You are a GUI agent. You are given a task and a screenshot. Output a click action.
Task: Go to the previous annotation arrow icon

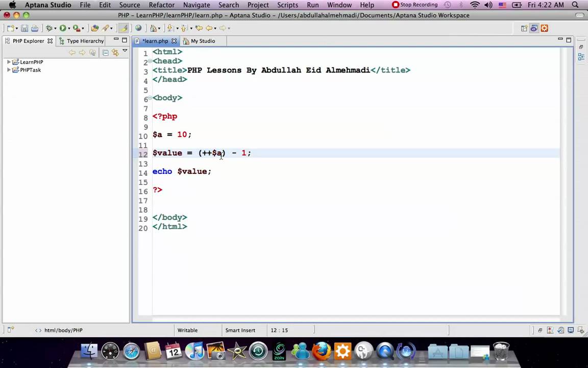183,28
